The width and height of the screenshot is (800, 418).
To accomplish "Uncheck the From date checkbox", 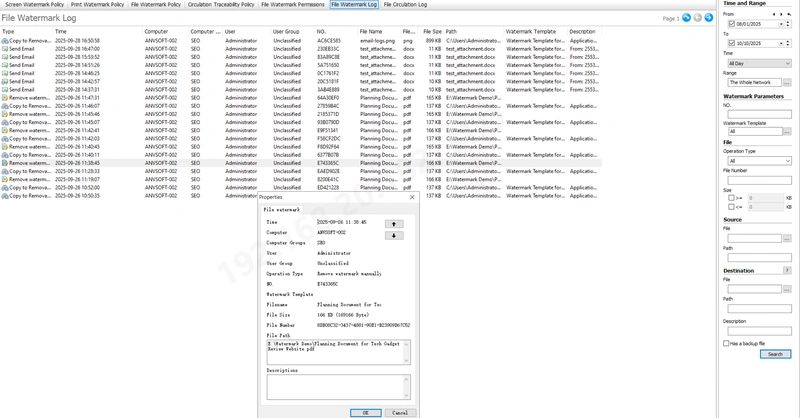I will pos(732,24).
